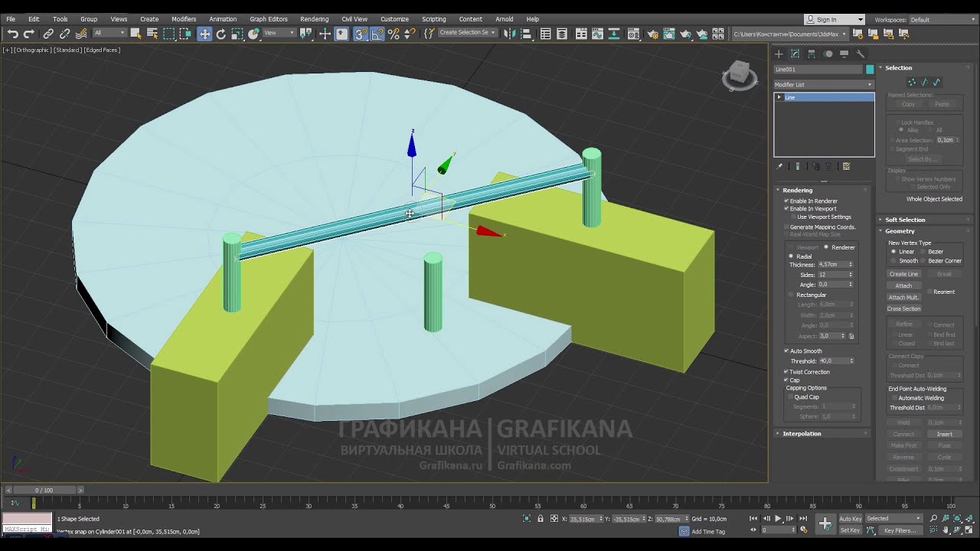Image resolution: width=980 pixels, height=551 pixels.
Task: Open the Scripting menu
Action: (x=433, y=19)
